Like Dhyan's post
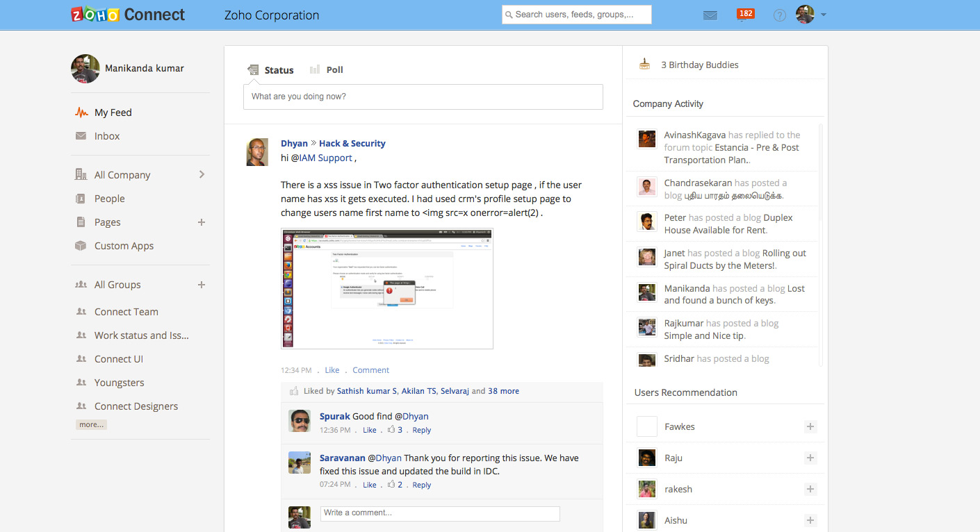The height and width of the screenshot is (532, 980). click(x=332, y=370)
